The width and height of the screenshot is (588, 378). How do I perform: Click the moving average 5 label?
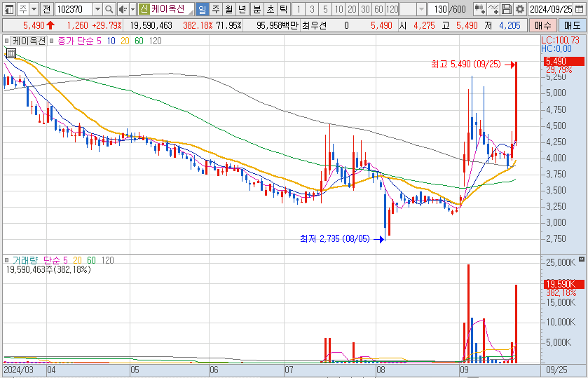pyautogui.click(x=100, y=41)
